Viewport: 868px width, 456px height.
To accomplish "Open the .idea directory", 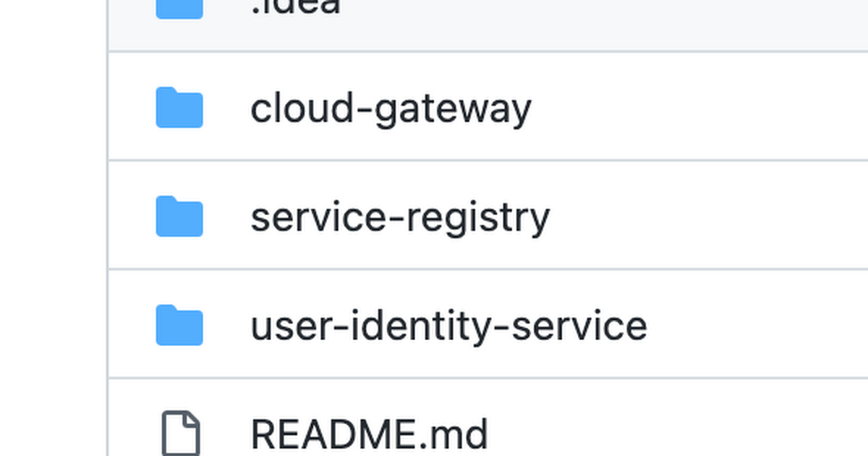I will coord(297,6).
